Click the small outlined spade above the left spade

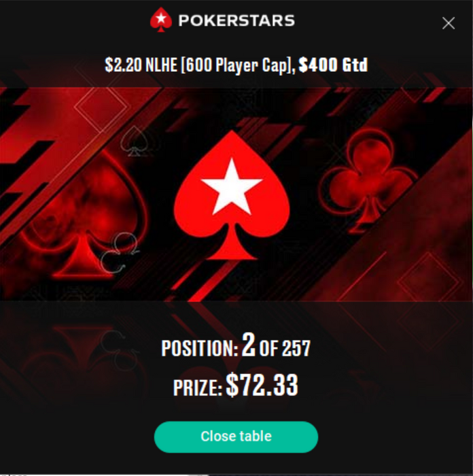134,141
